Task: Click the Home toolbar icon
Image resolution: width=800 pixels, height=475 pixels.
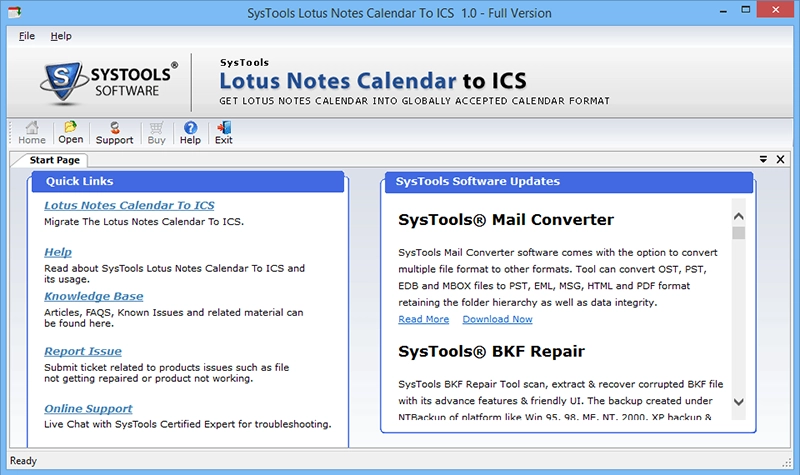Action: (x=32, y=133)
